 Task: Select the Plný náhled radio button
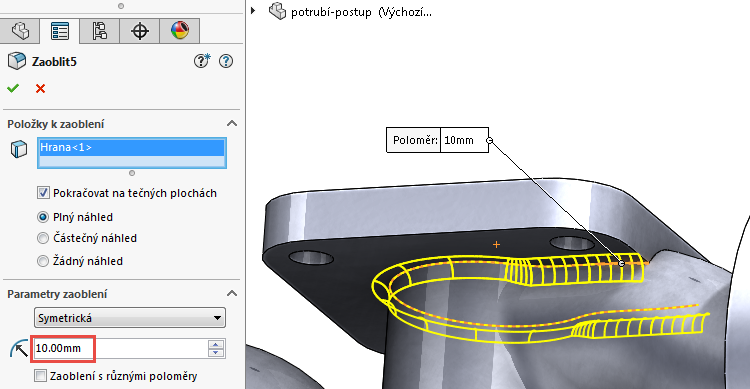pyautogui.click(x=43, y=217)
